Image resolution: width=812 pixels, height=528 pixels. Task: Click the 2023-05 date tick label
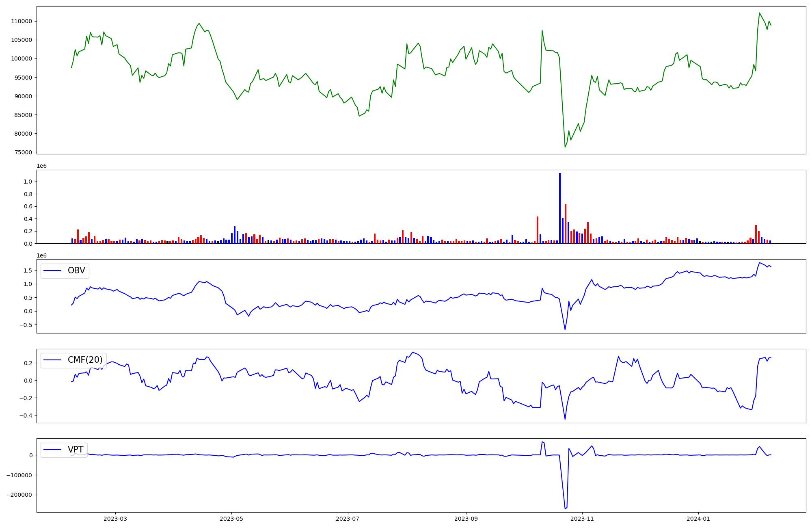pyautogui.click(x=231, y=519)
